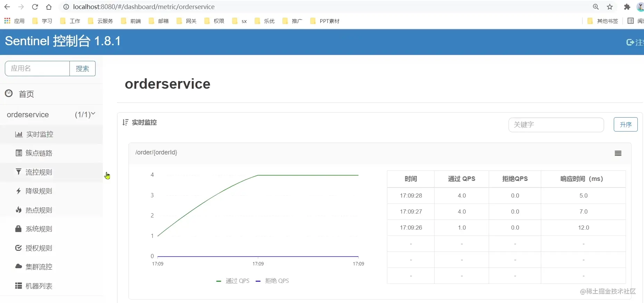This screenshot has height=303, width=644.
Task: Open the 流控规则 menu item
Action: click(51, 172)
